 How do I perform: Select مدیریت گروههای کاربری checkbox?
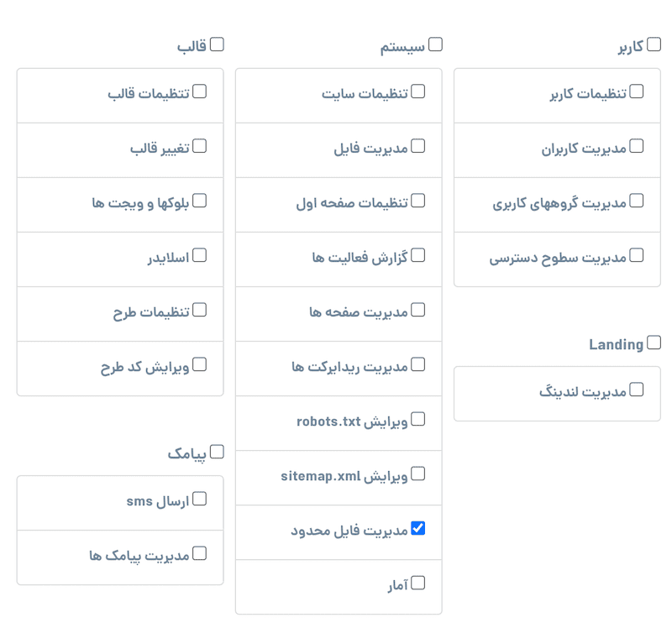(637, 201)
